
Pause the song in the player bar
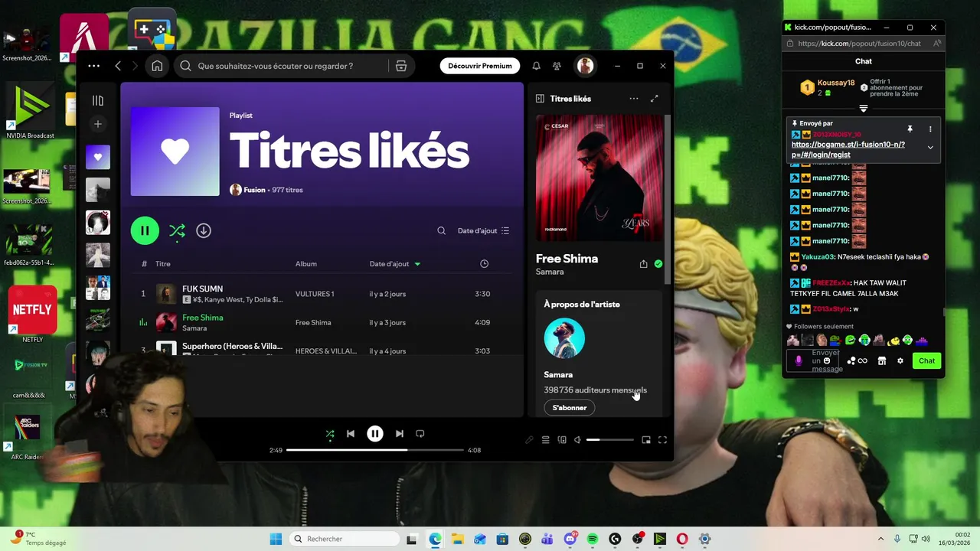pyautogui.click(x=375, y=434)
